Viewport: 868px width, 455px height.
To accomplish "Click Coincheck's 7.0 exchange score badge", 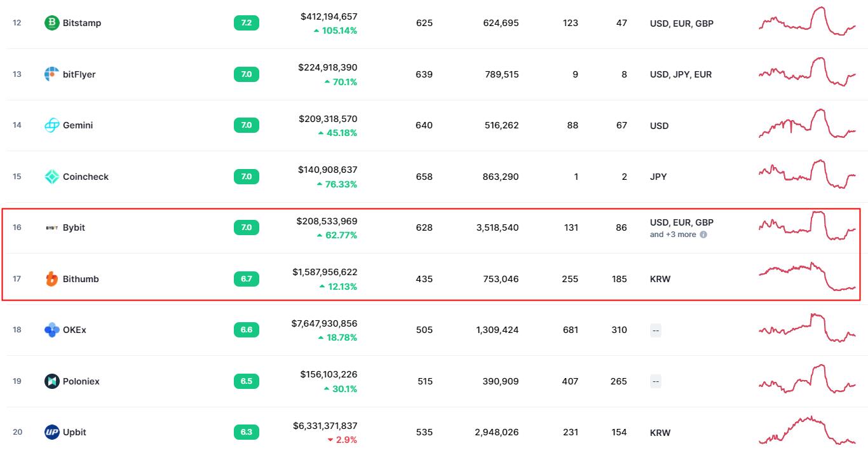I will click(247, 177).
